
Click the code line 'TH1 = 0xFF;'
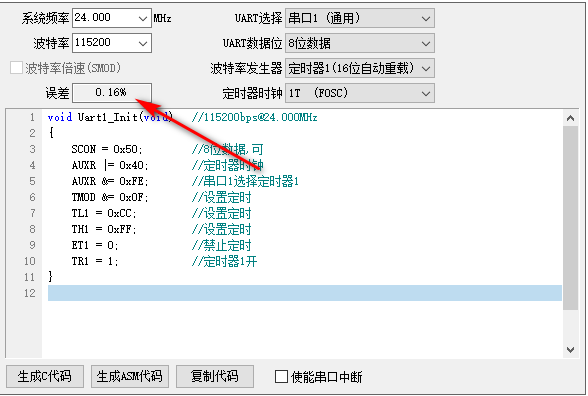point(104,229)
